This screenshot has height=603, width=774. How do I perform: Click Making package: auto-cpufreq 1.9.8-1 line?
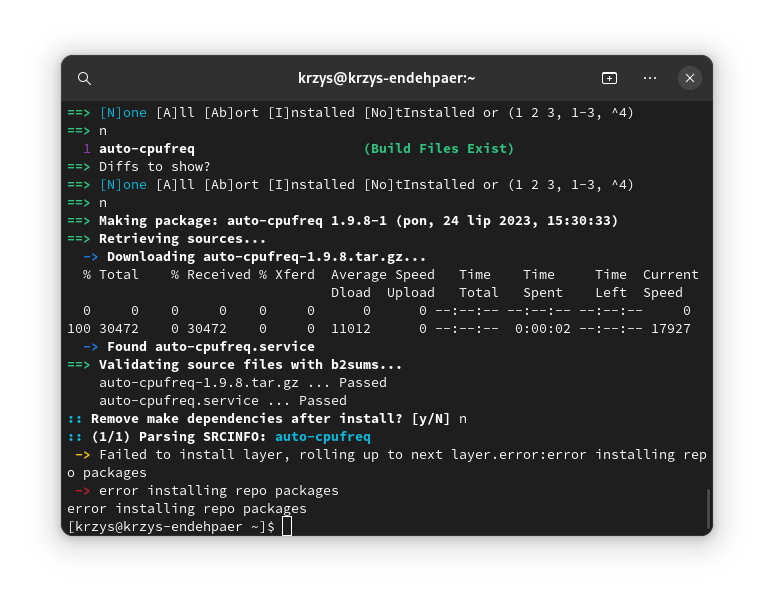[343, 221]
